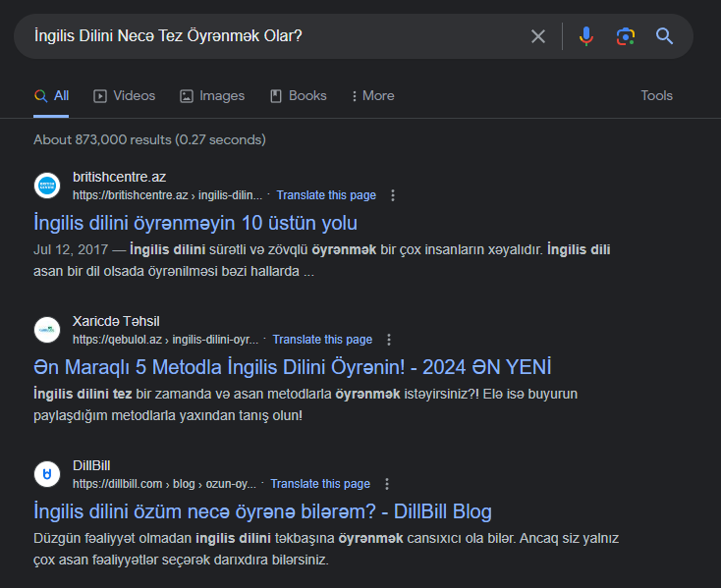Viewport: 721px width, 588px height.
Task: Click the DillBill site favicon
Action: coord(47,474)
